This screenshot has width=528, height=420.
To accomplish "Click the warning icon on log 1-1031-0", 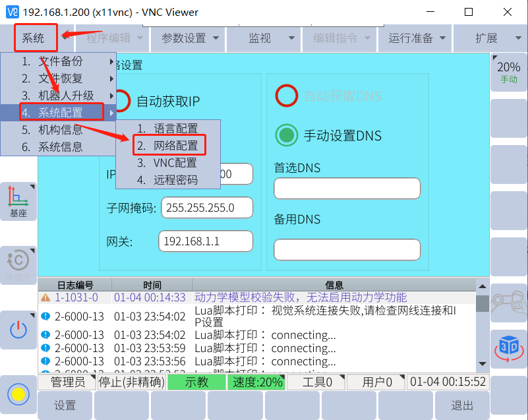I will 45,297.
